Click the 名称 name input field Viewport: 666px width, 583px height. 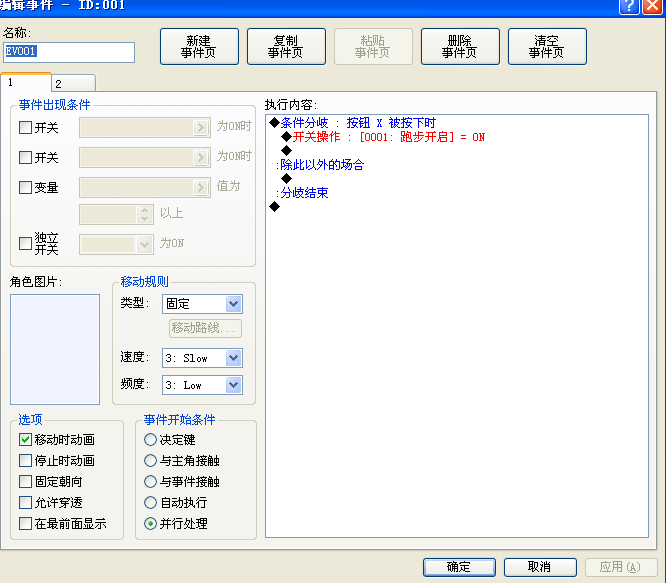tap(69, 52)
